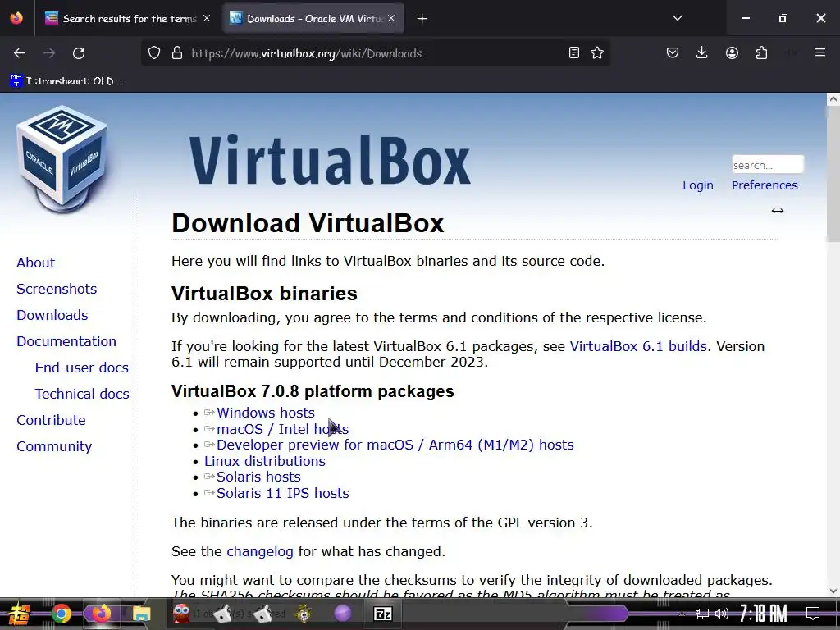Open the purple sphere taskbar icon
The width and height of the screenshot is (840, 630).
(342, 614)
